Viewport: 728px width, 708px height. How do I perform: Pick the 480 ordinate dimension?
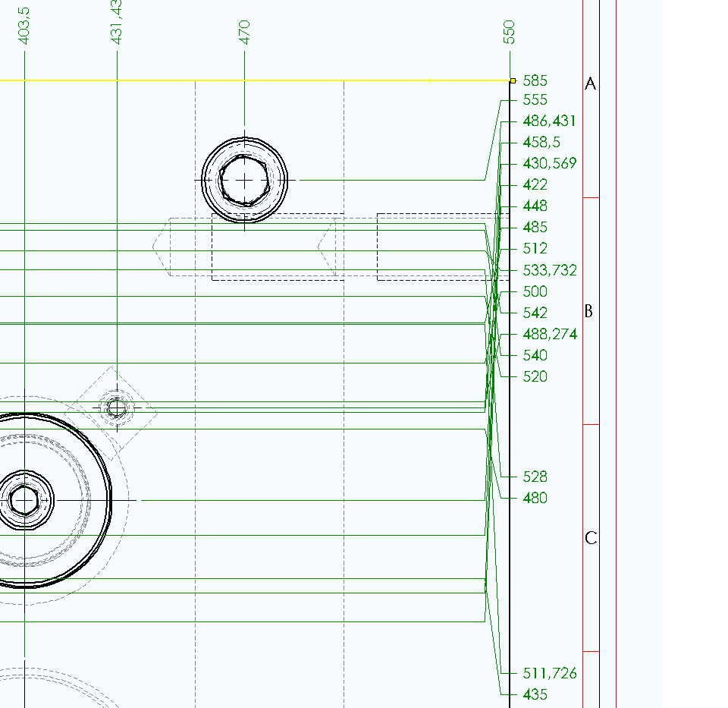(535, 498)
